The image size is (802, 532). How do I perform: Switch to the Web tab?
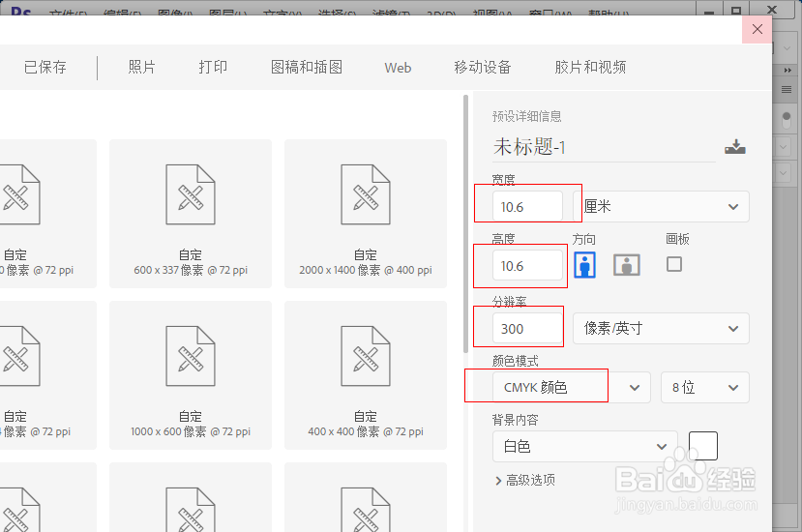tap(398, 68)
